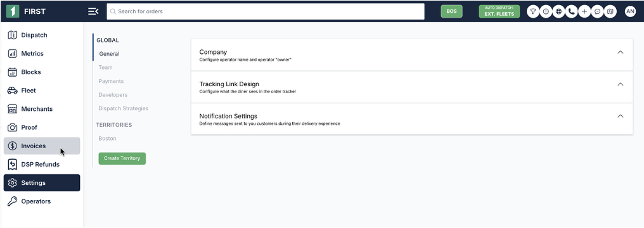The image size is (644, 228).
Task: Go to the Metrics page
Action: [x=42, y=54]
